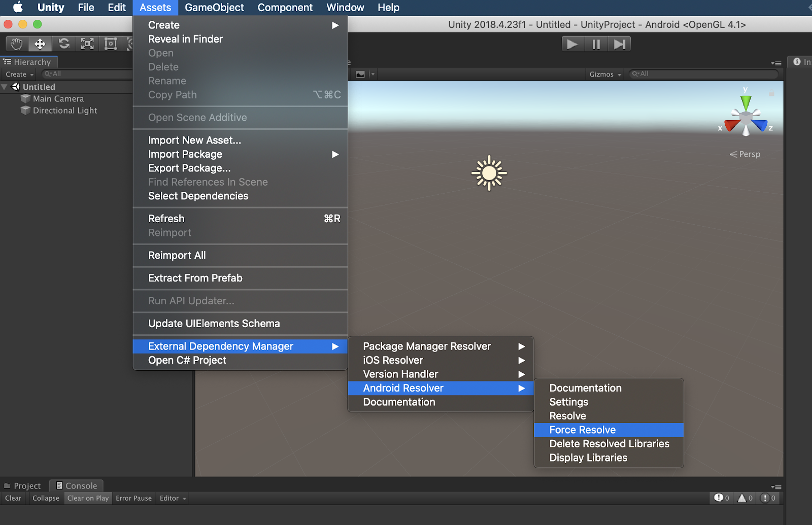Select the Rotate tool in the toolbar

(63, 44)
